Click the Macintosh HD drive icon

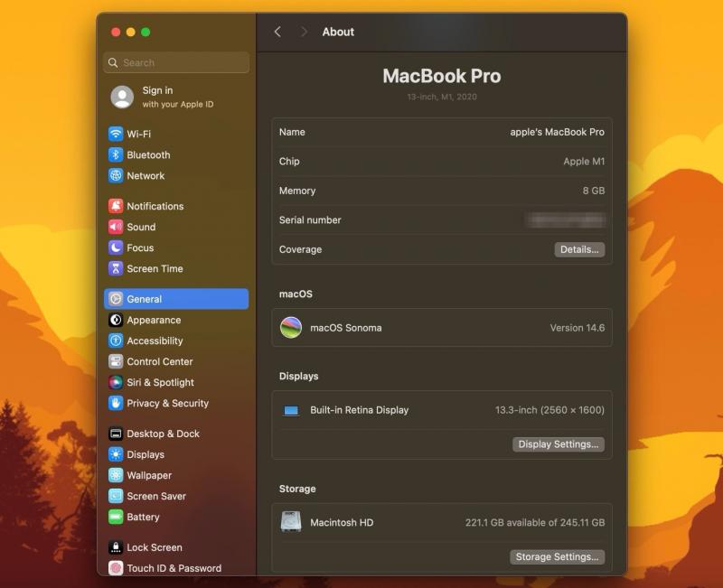pos(291,522)
